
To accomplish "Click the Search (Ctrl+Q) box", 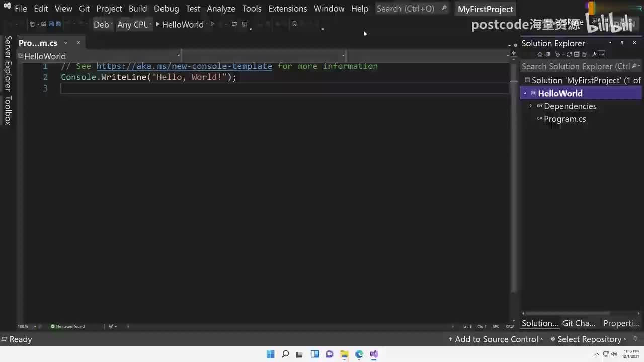I will tap(412, 9).
